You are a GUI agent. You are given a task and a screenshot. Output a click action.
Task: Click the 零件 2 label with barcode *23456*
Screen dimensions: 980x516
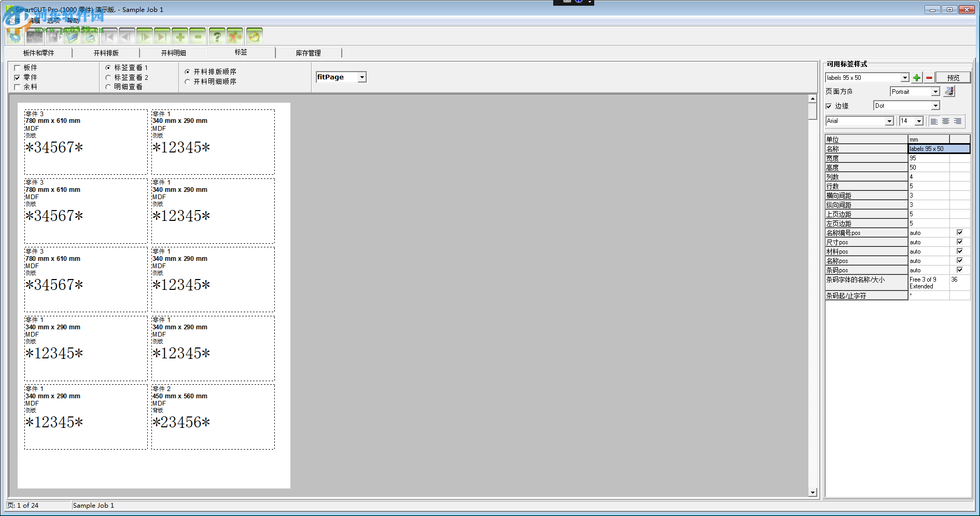click(213, 417)
